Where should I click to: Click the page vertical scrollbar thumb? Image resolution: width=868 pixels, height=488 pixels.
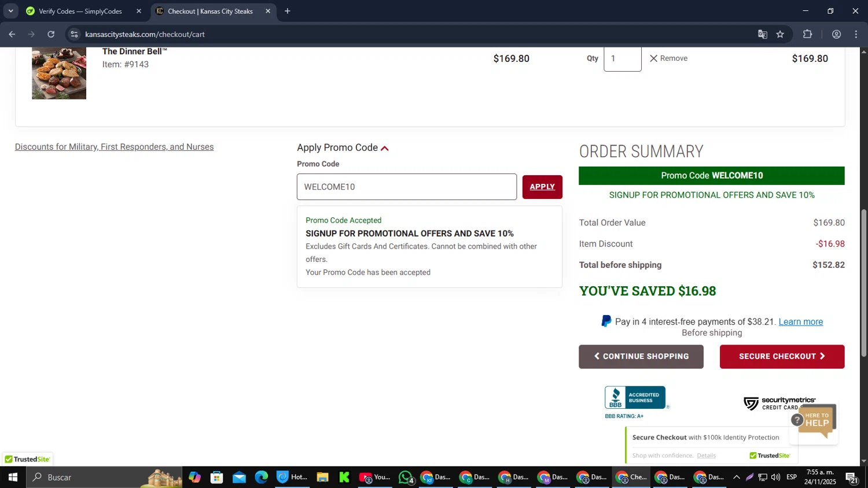click(x=864, y=282)
